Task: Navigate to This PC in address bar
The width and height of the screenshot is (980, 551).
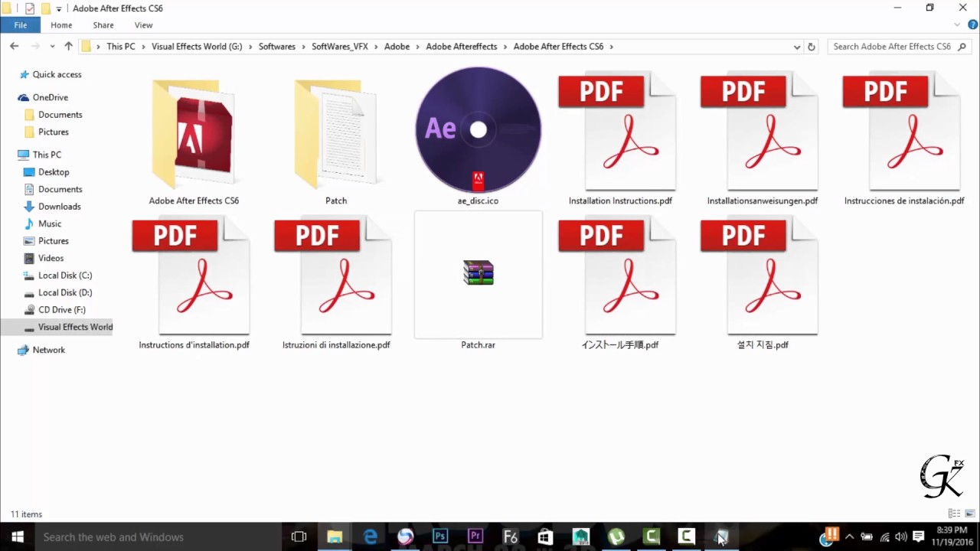Action: (x=121, y=47)
